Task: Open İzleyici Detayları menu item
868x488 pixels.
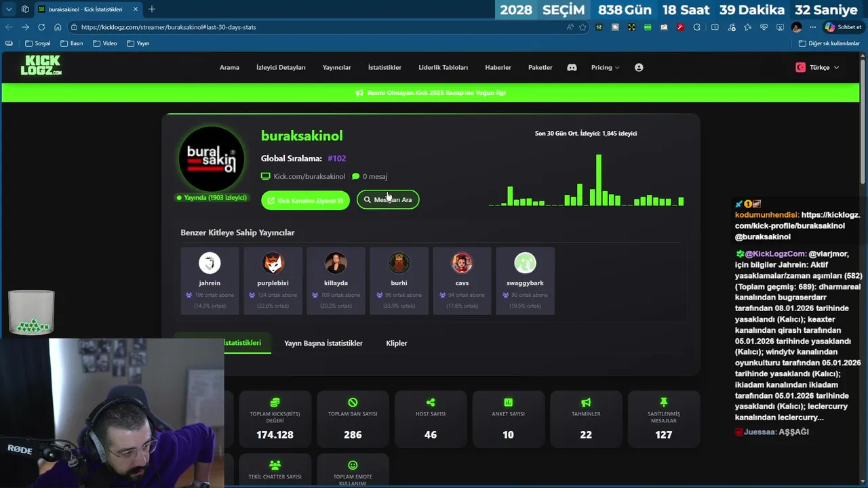Action: [x=281, y=67]
